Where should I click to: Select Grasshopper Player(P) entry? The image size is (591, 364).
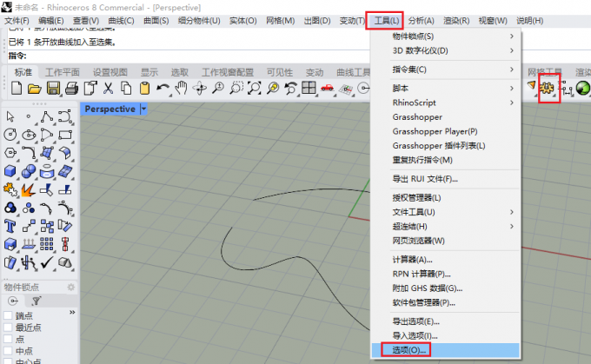(x=445, y=131)
